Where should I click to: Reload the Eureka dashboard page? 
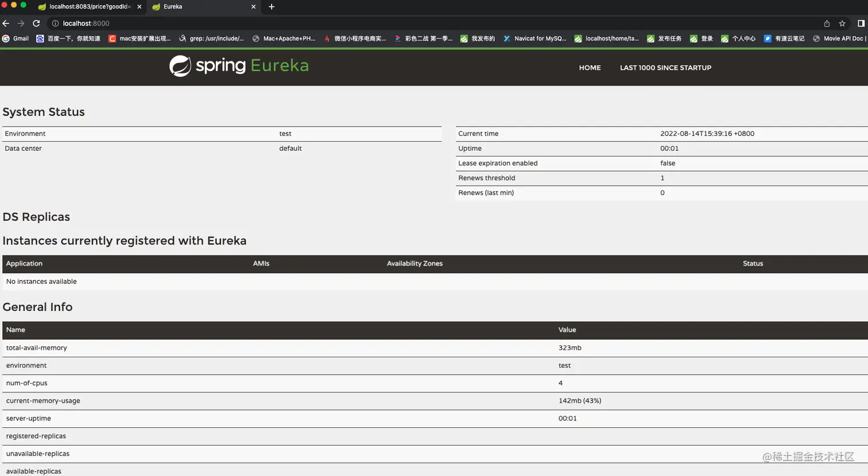click(x=36, y=24)
